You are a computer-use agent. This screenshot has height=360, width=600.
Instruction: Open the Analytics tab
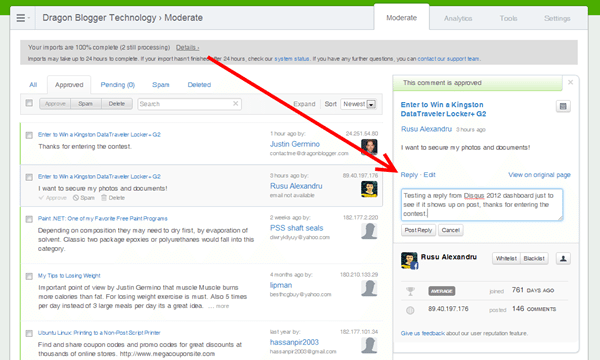tap(458, 18)
